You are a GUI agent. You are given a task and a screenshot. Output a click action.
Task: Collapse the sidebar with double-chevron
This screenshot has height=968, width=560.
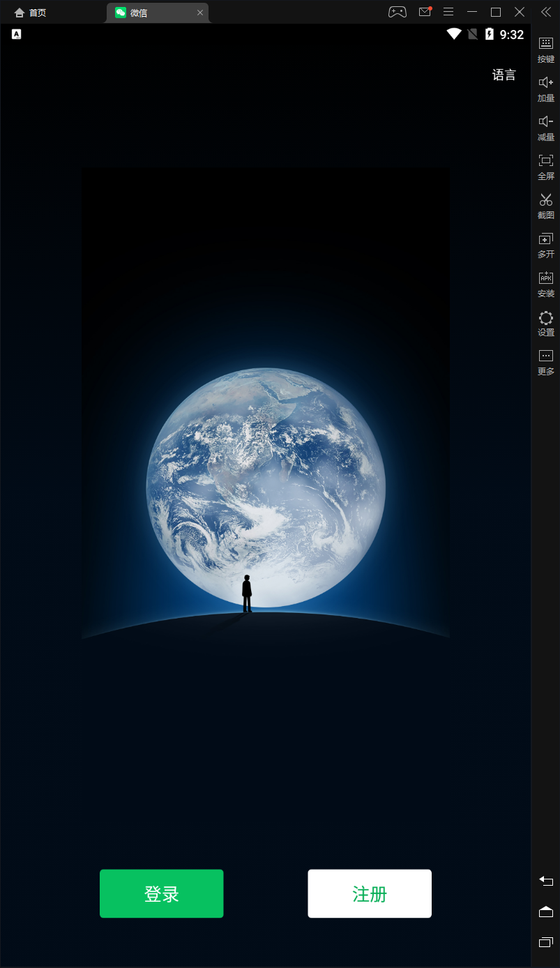tap(545, 12)
